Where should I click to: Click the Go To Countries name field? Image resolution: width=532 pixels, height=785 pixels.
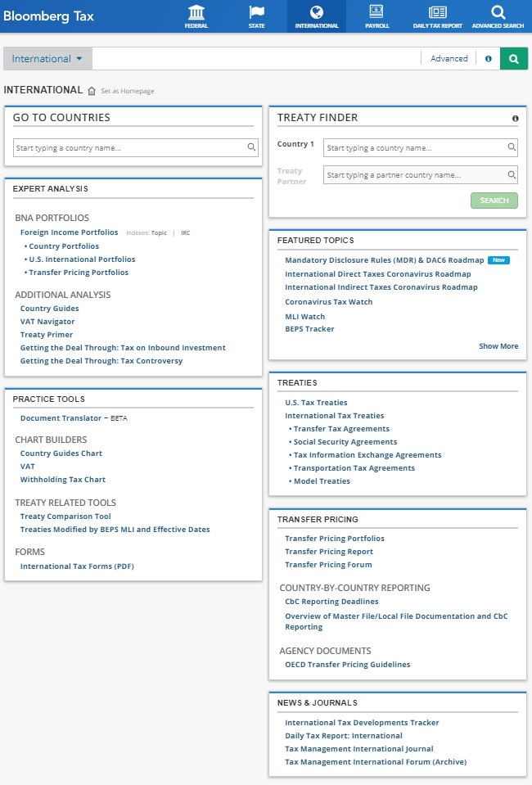pyautogui.click(x=131, y=148)
